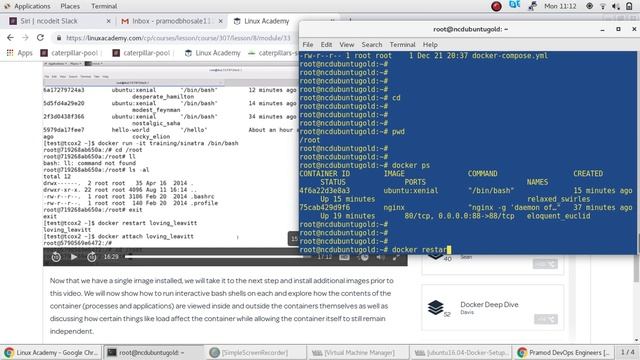Click the 1 / 4 workspace switcher

pos(627,352)
